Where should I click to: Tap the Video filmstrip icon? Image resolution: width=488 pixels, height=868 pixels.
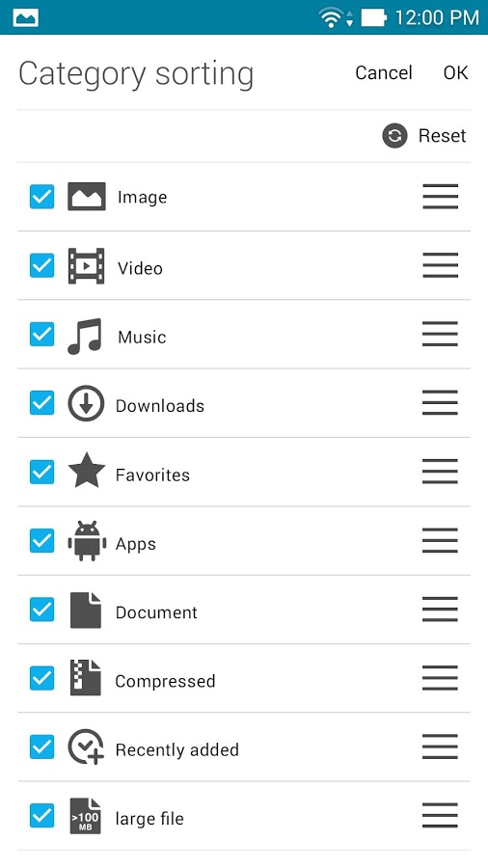click(86, 266)
